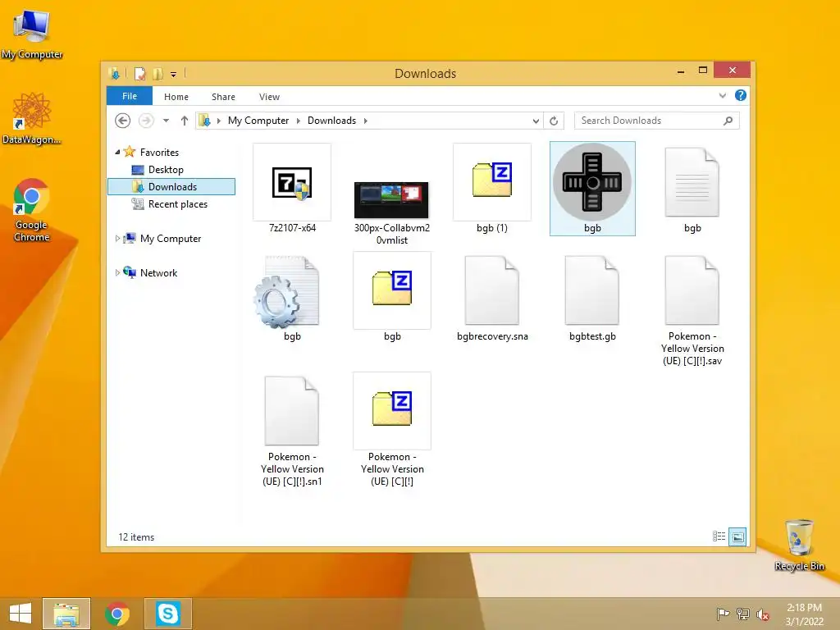Open network status tray icon
The width and height of the screenshot is (840, 630).
[x=742, y=614]
